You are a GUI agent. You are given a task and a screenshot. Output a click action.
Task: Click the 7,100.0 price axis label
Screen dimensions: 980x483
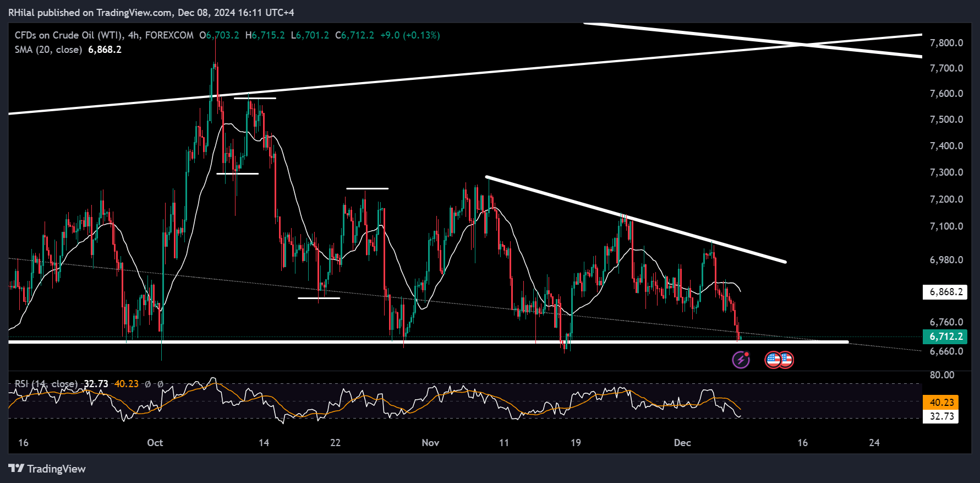click(x=946, y=226)
